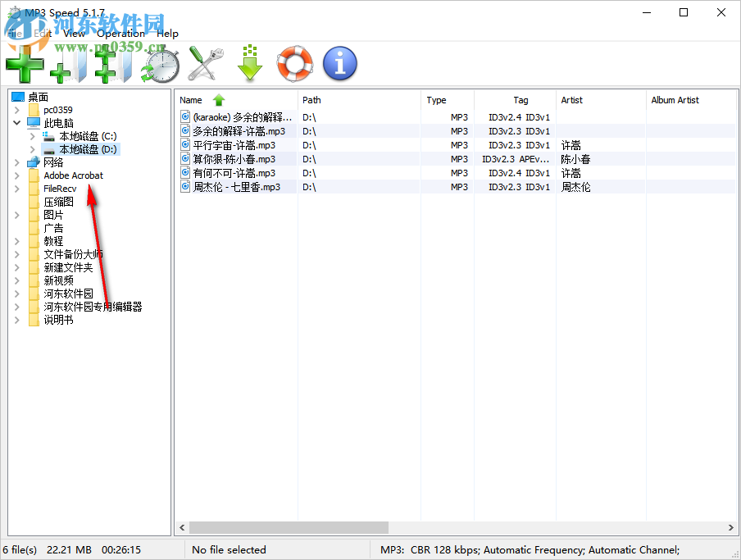Click the horizontal scrollbar right arrow
This screenshot has width=741, height=560.
[x=730, y=528]
